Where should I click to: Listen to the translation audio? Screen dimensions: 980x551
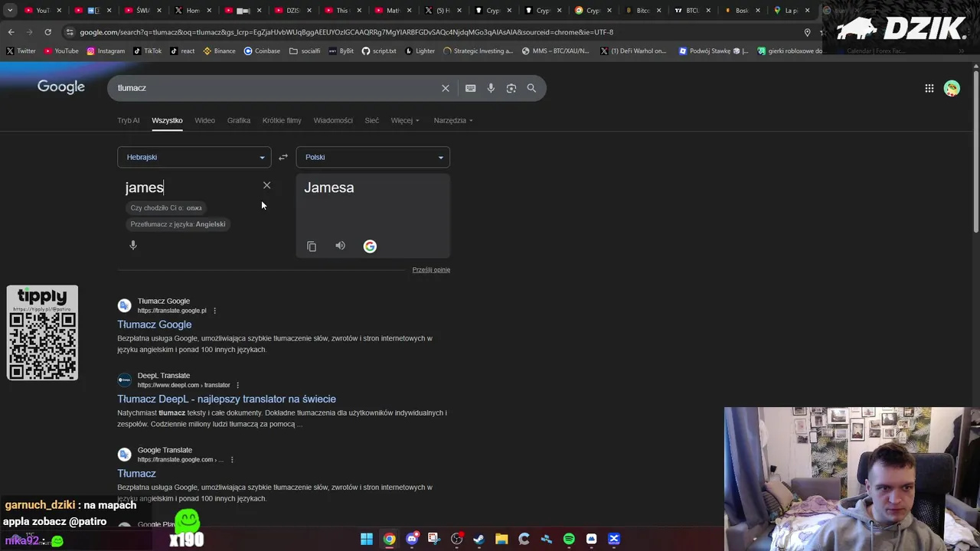(340, 246)
